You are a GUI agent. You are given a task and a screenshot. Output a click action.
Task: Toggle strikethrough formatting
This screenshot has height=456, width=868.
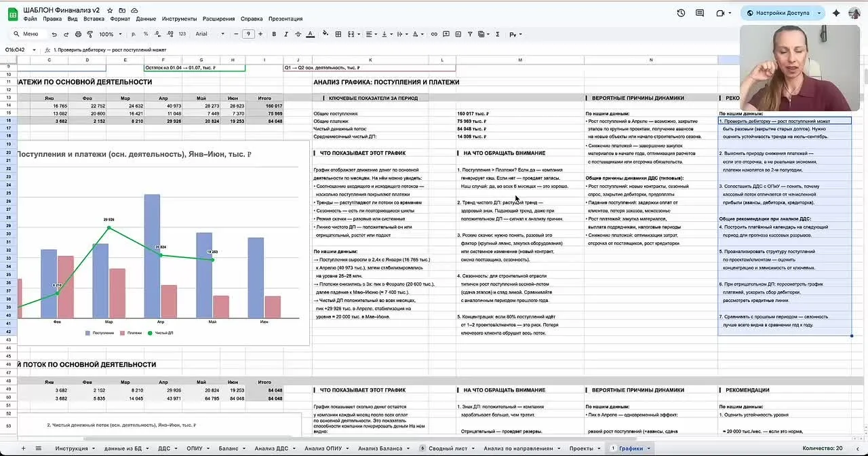click(x=298, y=34)
